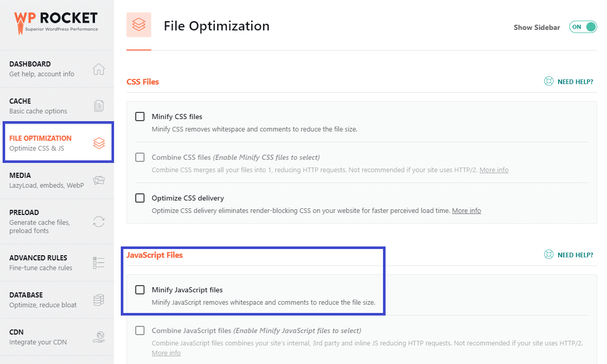
Task: Click the Database cylinder icon
Action: pos(98,299)
